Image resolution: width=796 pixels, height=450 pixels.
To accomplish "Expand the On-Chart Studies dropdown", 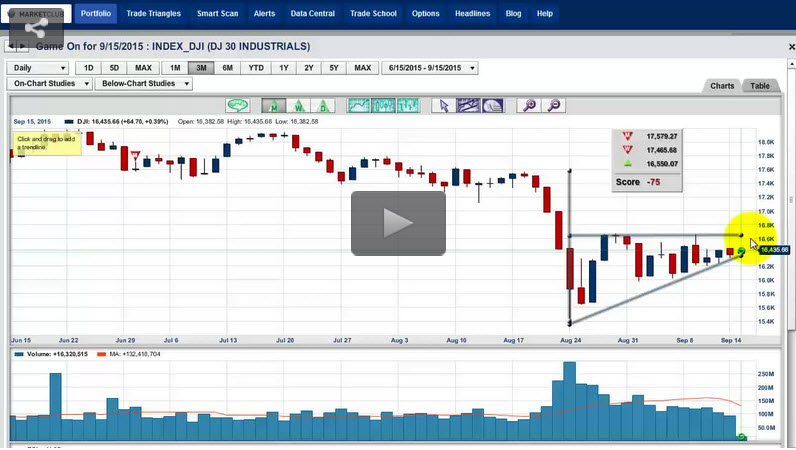I will (x=48, y=84).
